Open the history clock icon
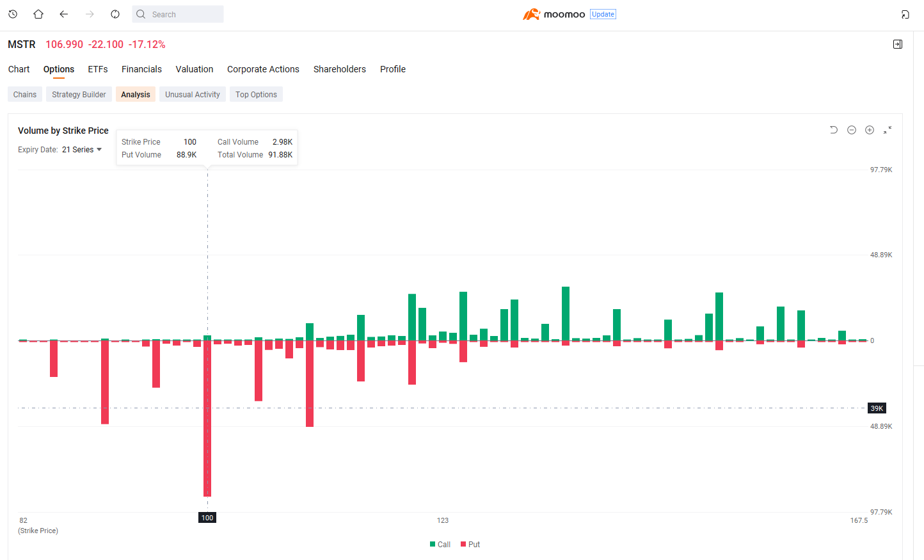This screenshot has height=560, width=924. (x=13, y=14)
